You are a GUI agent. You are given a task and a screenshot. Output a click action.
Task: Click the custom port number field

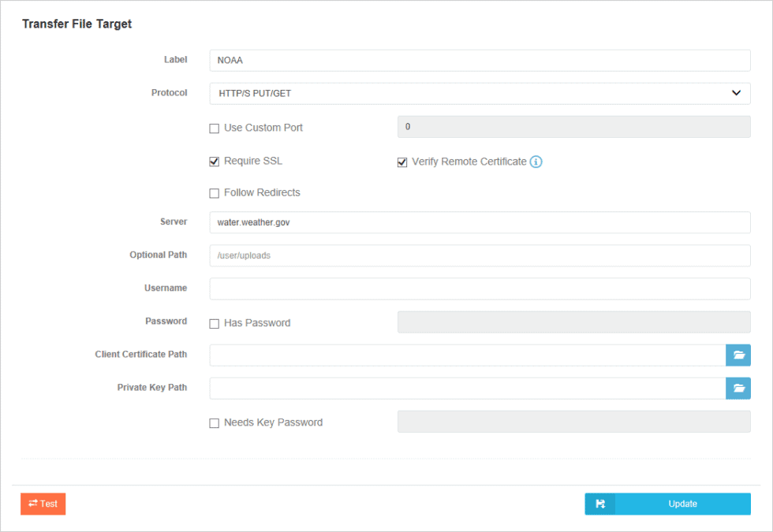click(x=573, y=127)
